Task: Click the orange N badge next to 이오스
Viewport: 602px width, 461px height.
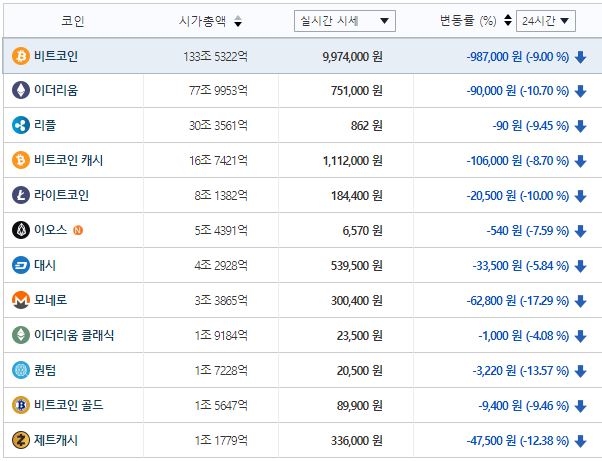Action: (x=78, y=230)
